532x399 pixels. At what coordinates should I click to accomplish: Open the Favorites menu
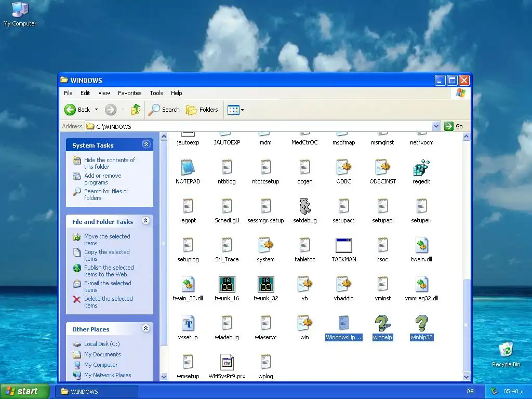click(x=129, y=93)
